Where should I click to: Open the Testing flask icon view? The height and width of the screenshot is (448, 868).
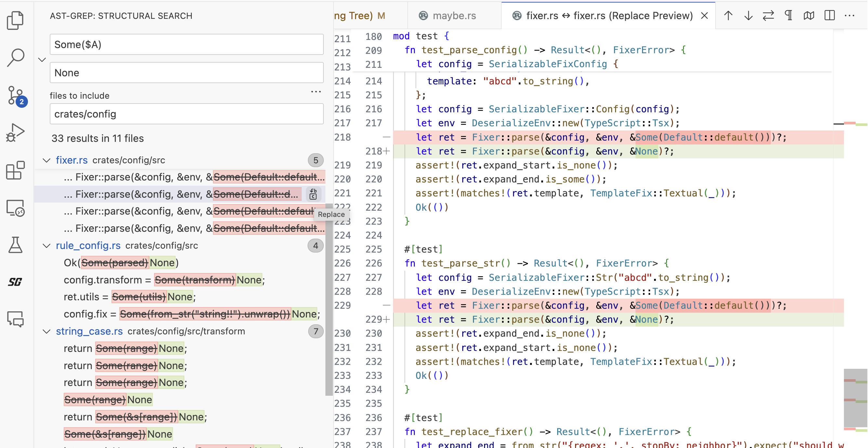click(x=15, y=245)
